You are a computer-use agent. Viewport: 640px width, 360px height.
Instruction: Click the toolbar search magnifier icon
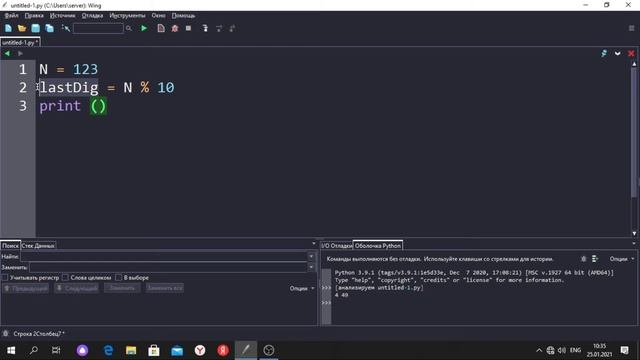click(x=129, y=28)
